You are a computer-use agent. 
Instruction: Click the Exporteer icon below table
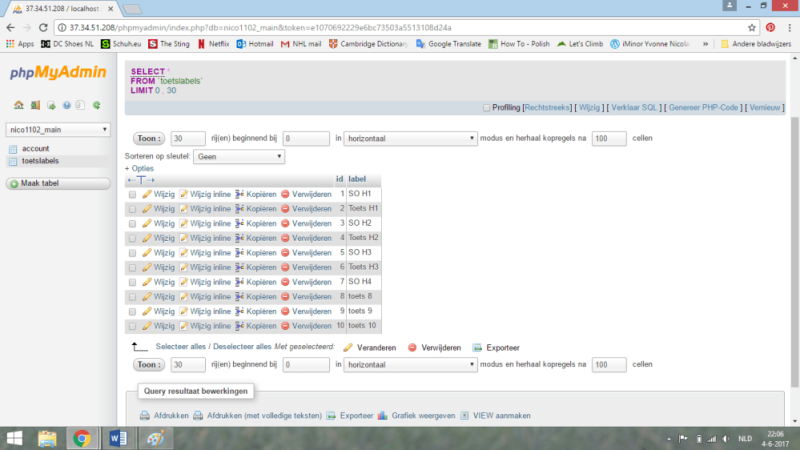477,347
